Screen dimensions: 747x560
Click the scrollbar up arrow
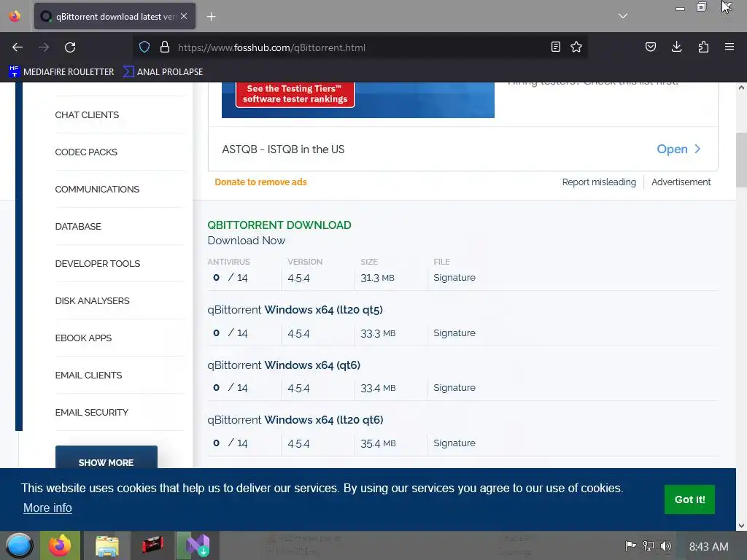click(x=741, y=87)
